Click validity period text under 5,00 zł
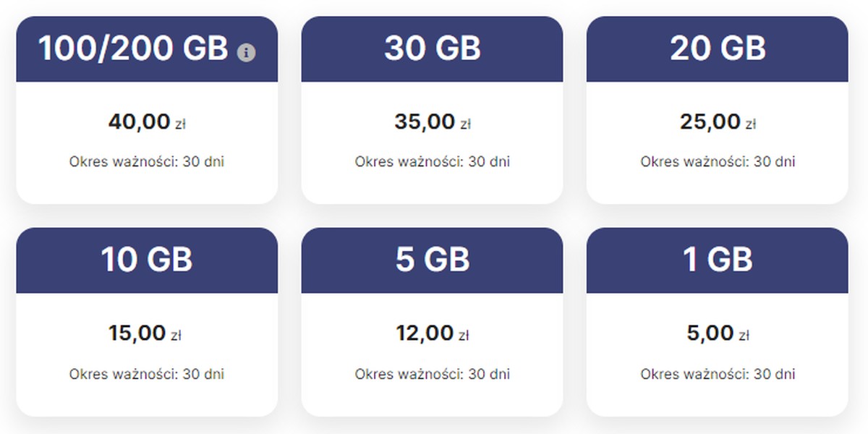868x434 pixels. pyautogui.click(x=717, y=374)
